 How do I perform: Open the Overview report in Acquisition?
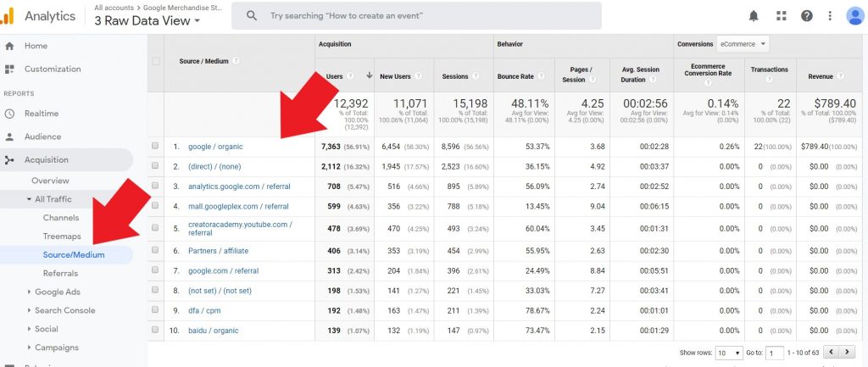point(50,181)
